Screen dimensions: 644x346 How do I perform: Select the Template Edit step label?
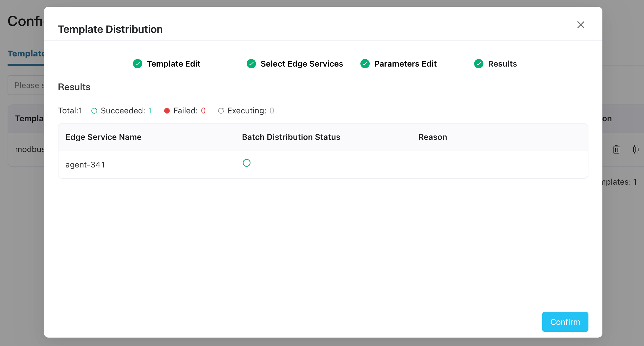[x=173, y=64]
